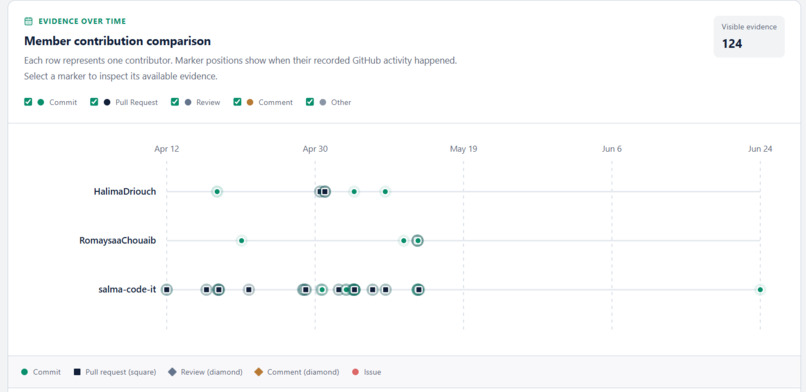Select RomaysaaChouaib's earliest commit marker
The height and width of the screenshot is (392, 806).
tap(242, 240)
